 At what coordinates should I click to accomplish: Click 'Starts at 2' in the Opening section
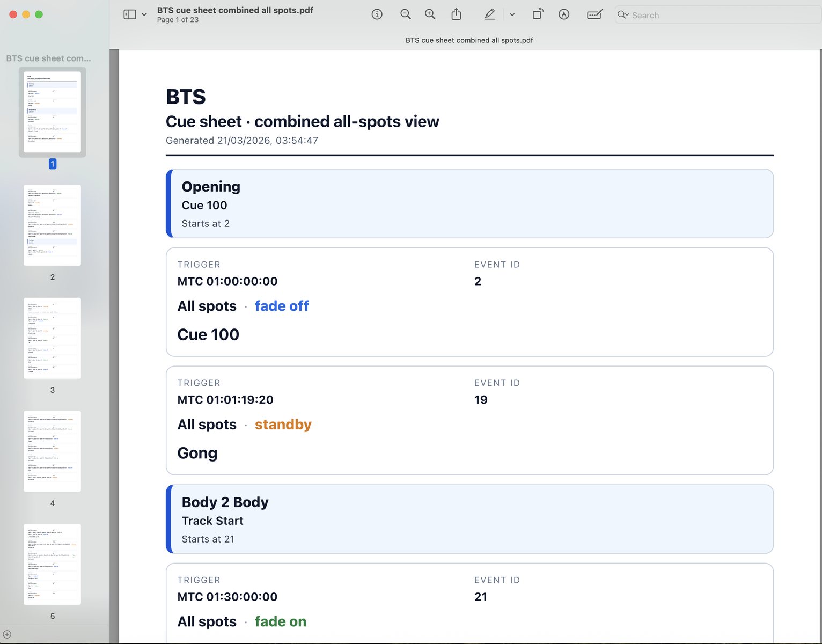(x=205, y=224)
